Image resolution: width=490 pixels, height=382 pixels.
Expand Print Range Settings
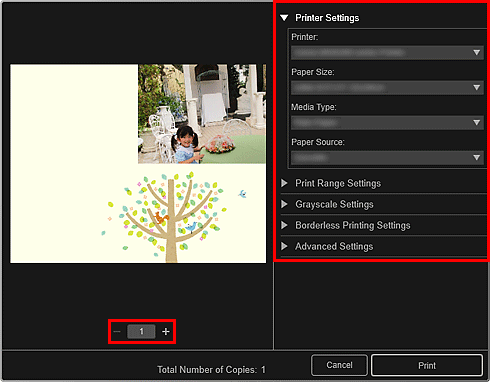(284, 183)
